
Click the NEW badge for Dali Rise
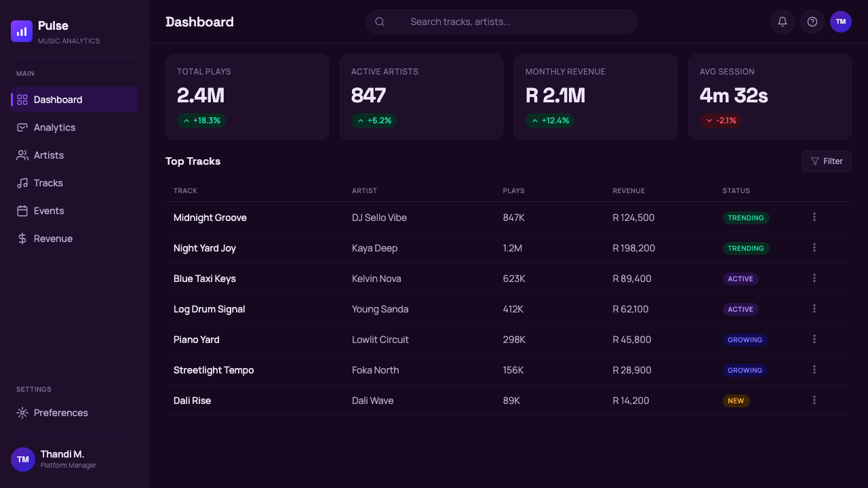coord(736,401)
